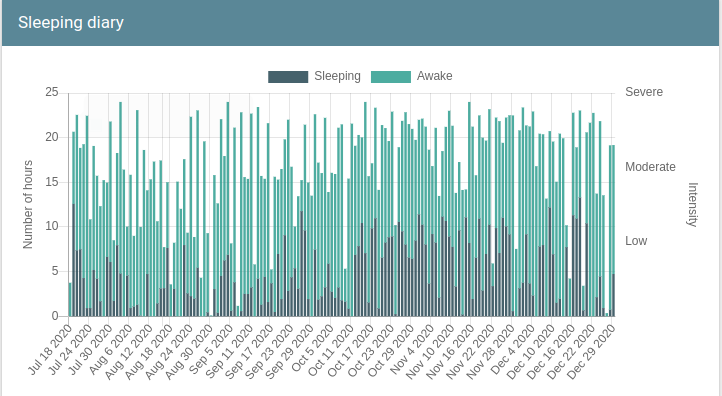Click the 25 hours y-axis tick
The width and height of the screenshot is (722, 396).
[x=52, y=92]
